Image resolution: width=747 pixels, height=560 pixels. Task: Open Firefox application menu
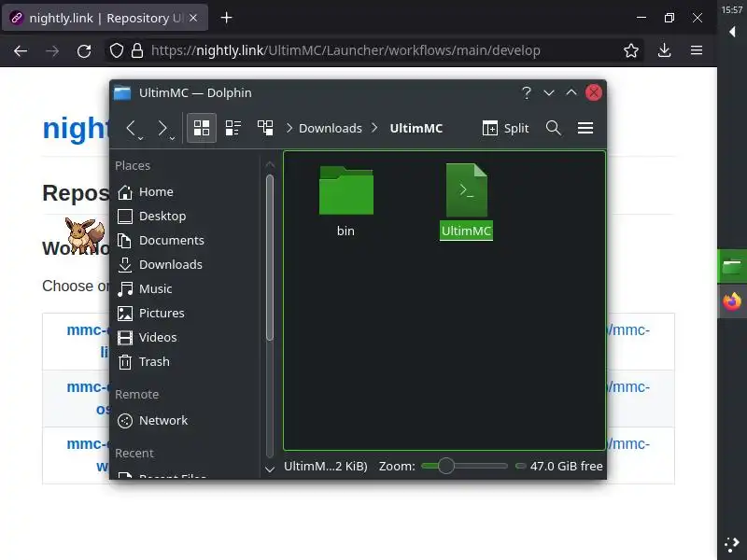[x=697, y=50]
